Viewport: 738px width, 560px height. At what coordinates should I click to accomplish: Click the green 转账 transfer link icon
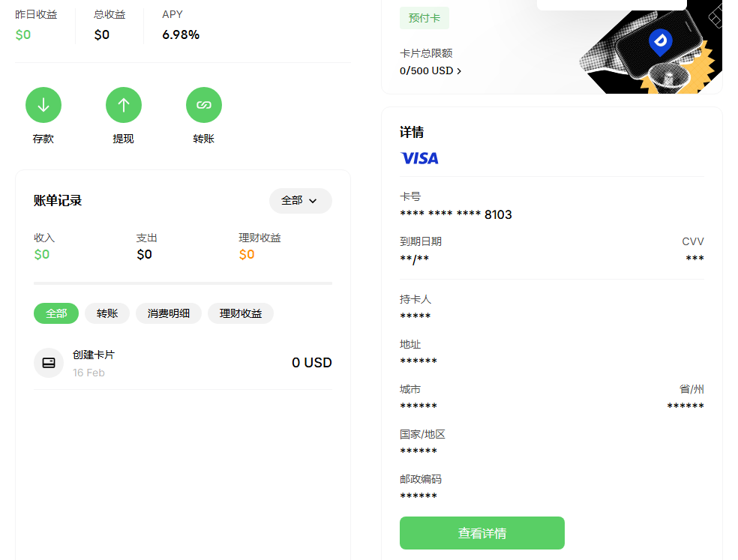(x=204, y=105)
